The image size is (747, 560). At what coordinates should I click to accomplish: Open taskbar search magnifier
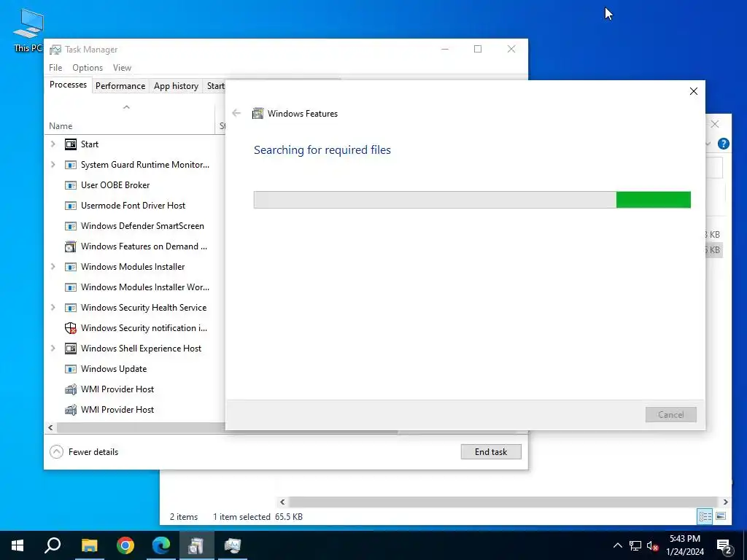[x=53, y=545]
